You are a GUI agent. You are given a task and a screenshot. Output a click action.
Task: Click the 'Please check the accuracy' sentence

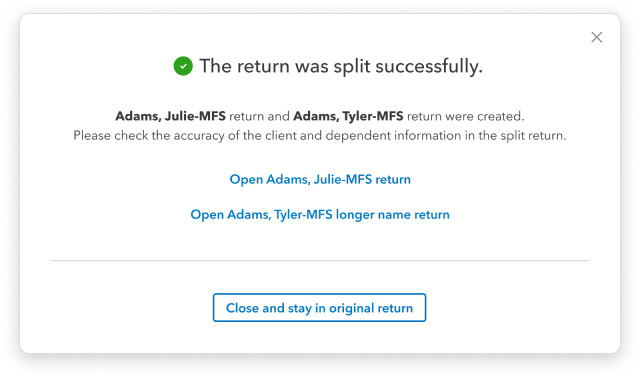coord(320,135)
